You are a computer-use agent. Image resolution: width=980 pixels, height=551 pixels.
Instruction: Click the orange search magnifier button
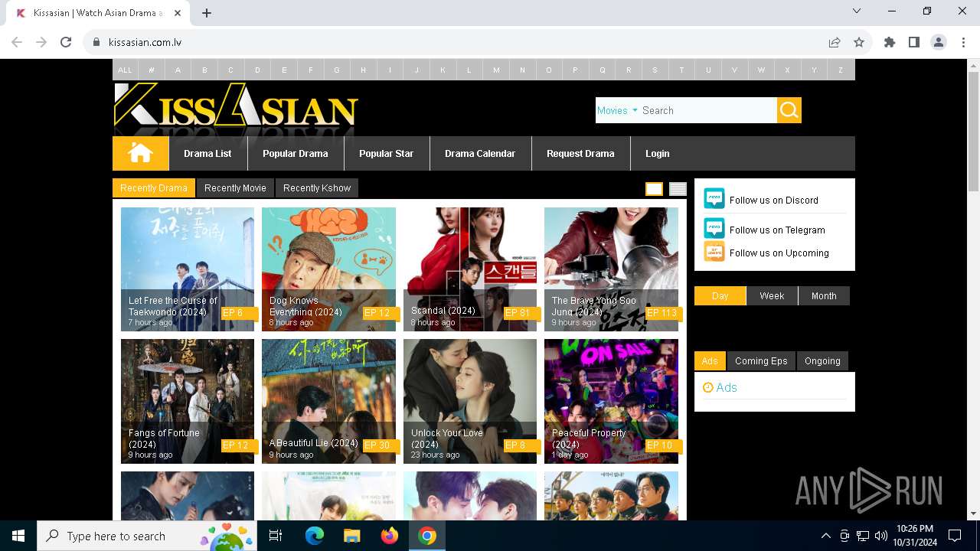point(789,110)
